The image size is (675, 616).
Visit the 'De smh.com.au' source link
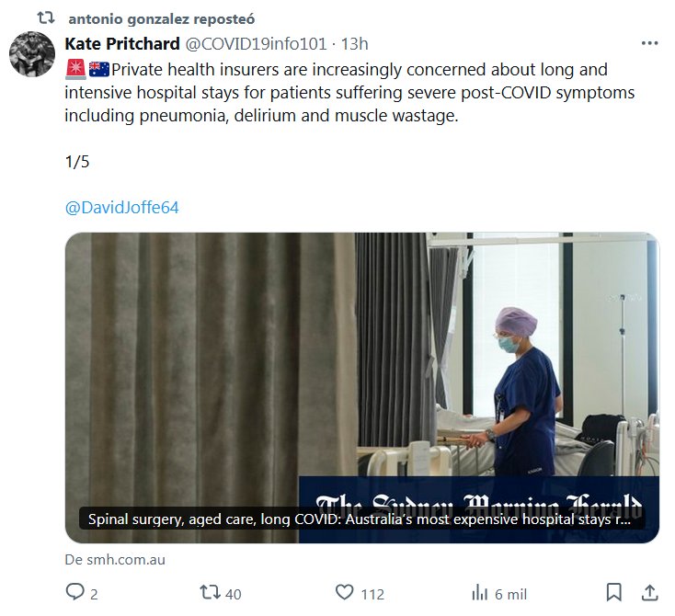115,559
